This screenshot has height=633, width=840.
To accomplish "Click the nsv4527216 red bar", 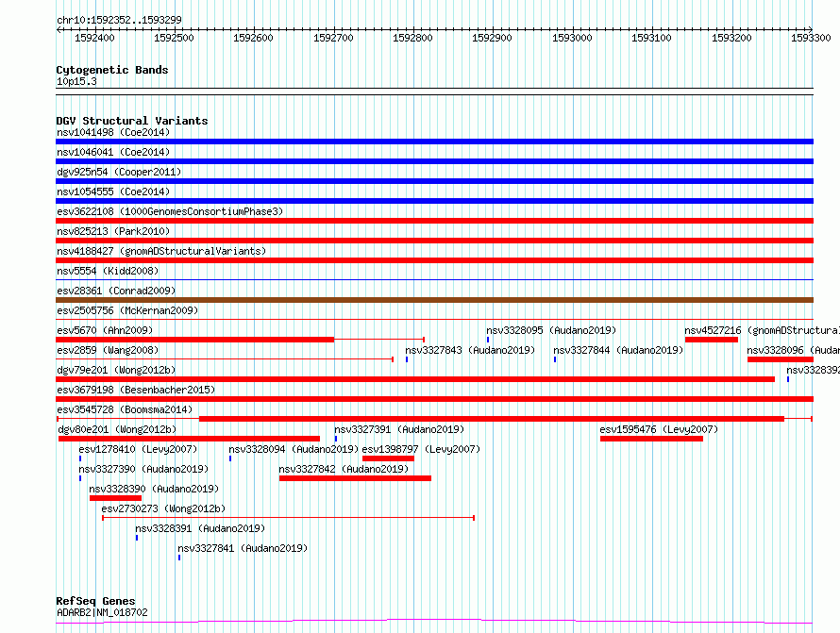I will pyautogui.click(x=712, y=340).
